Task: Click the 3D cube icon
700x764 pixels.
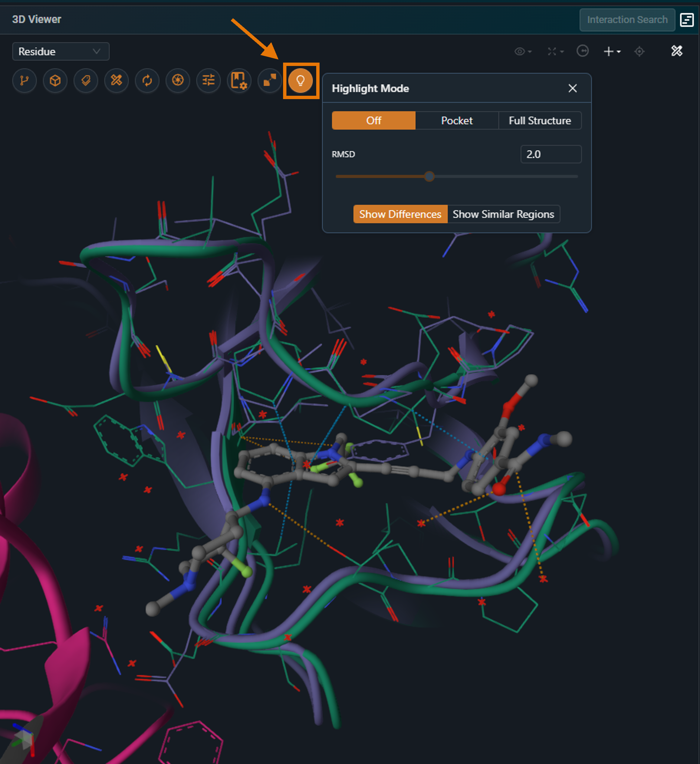Action: pyautogui.click(x=55, y=80)
